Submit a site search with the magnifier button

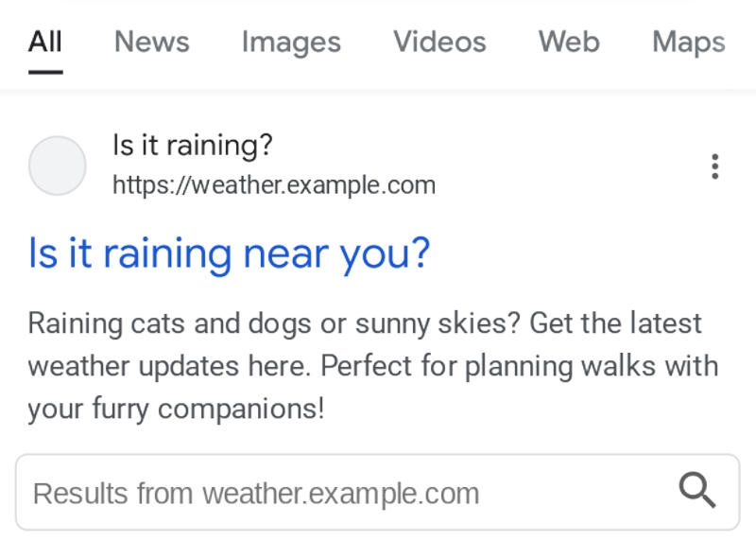point(697,489)
